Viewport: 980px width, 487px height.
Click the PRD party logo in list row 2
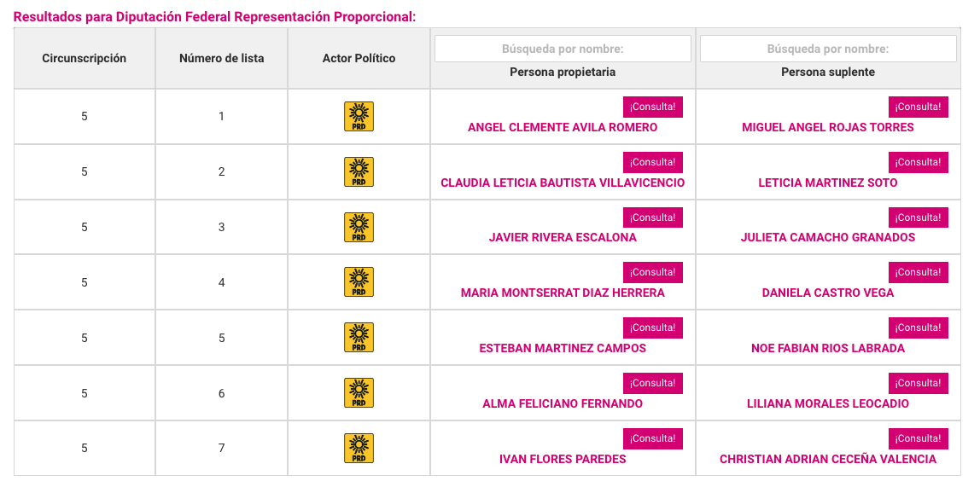pyautogui.click(x=359, y=171)
